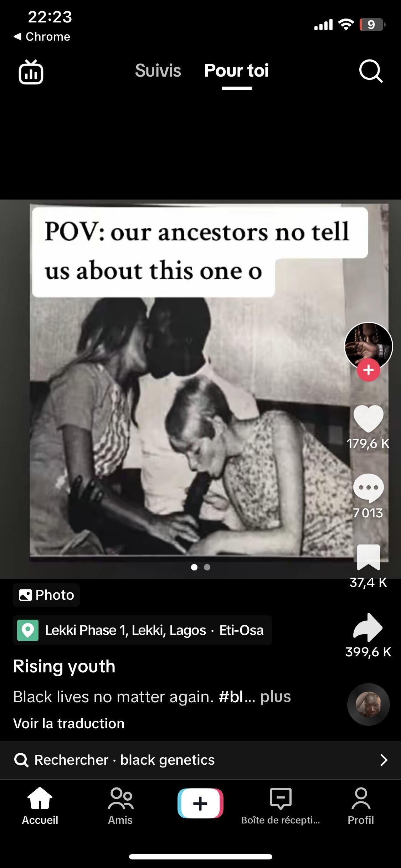Viewport: 401px width, 868px height.
Task: Like the post with the heart icon
Action: [x=368, y=419]
